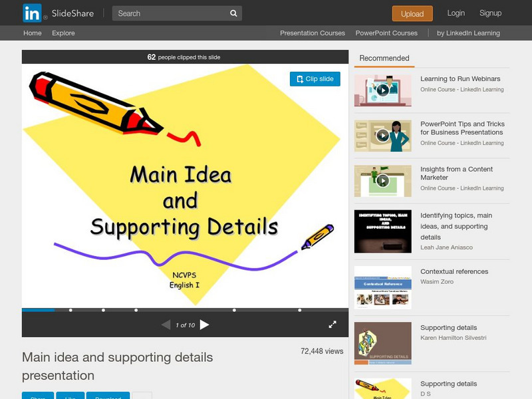
Task: Open Identifying topics, main ideas recommended link
Action: tap(456, 226)
